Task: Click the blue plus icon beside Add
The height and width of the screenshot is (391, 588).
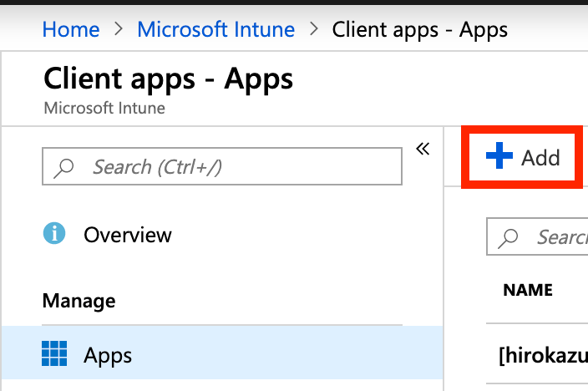Action: 499,155
